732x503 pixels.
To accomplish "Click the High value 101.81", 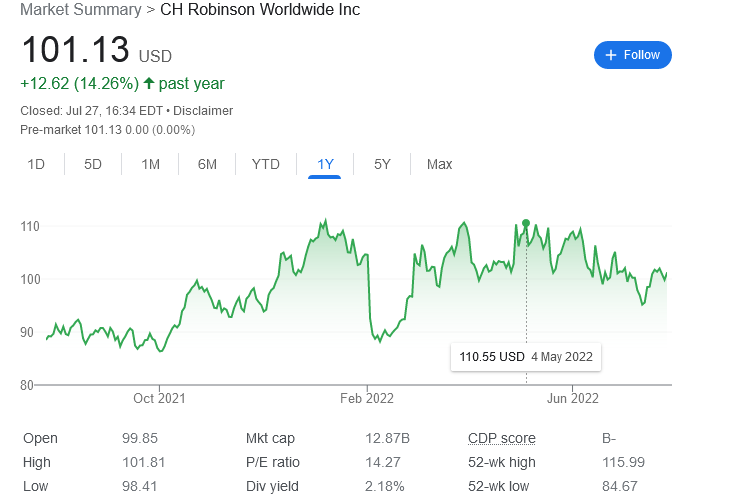I will (x=144, y=462).
